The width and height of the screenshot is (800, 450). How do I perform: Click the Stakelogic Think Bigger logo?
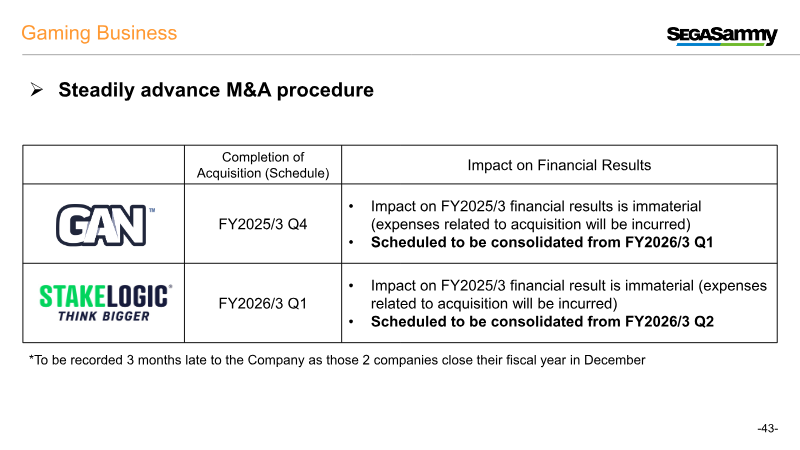point(105,303)
